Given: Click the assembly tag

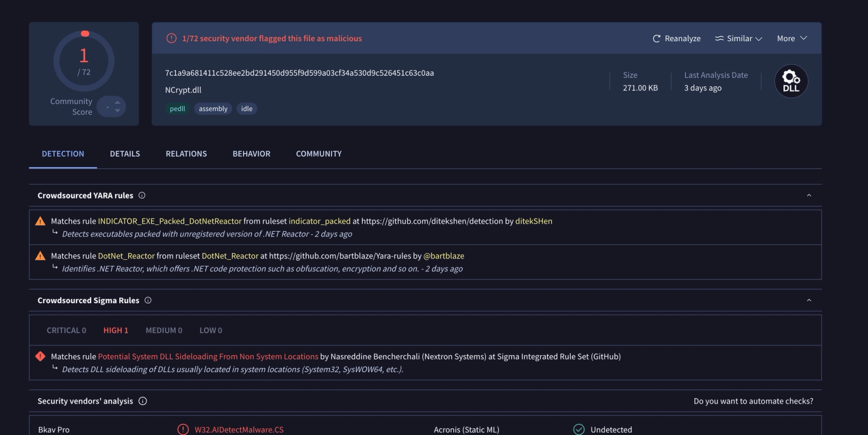Looking at the screenshot, I should click(x=213, y=108).
